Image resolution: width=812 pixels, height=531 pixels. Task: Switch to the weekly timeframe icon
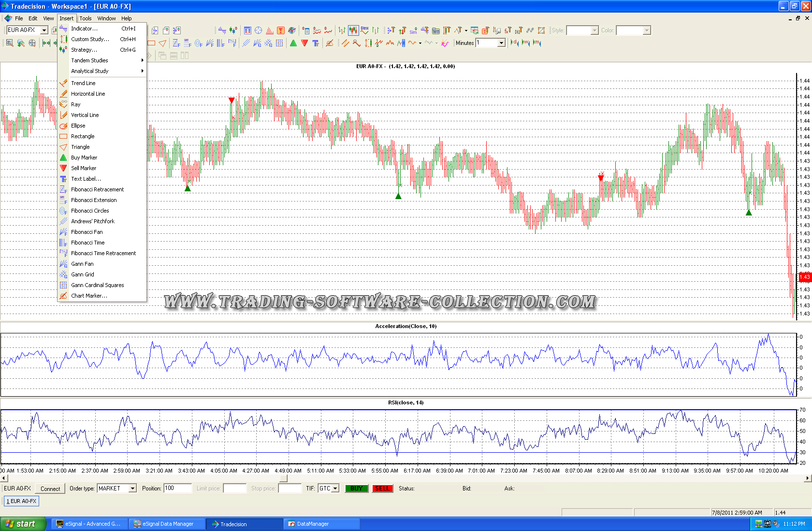[526, 43]
